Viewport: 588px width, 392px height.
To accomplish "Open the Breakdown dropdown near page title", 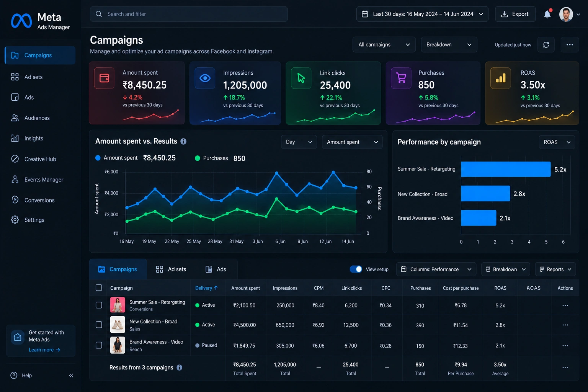I will tap(449, 45).
